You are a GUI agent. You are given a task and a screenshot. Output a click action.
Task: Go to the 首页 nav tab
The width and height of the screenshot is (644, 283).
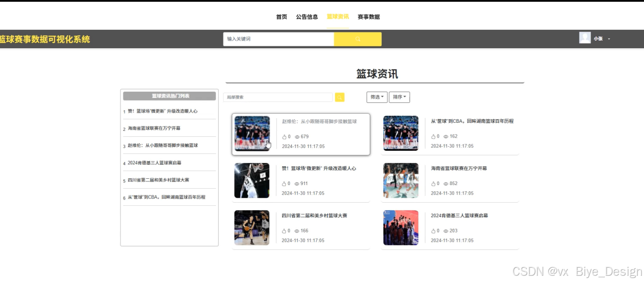[x=281, y=17]
